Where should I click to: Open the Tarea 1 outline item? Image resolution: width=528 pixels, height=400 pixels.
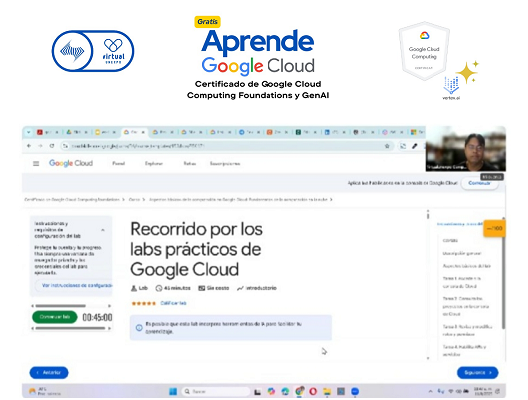coord(462,282)
